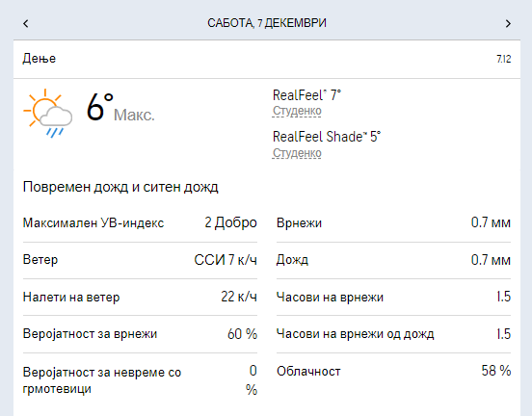
Task: Select the RealFeel 7° text
Action: tap(306, 95)
